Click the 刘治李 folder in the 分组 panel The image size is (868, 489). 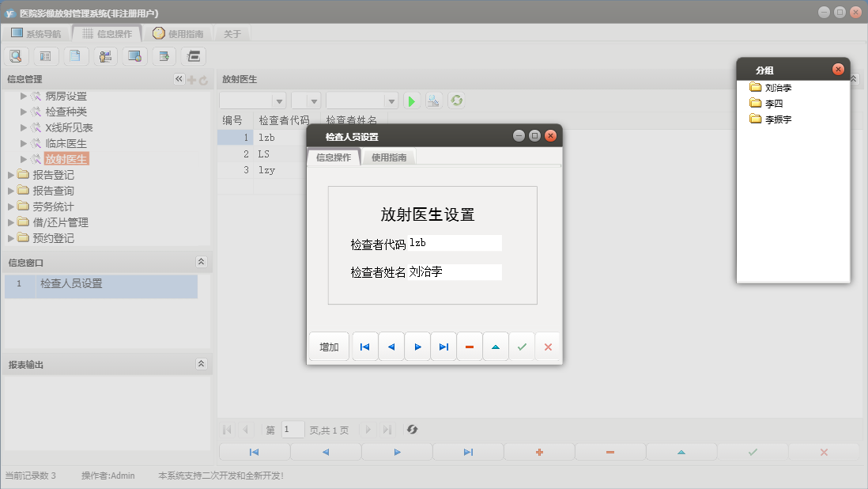[771, 87]
